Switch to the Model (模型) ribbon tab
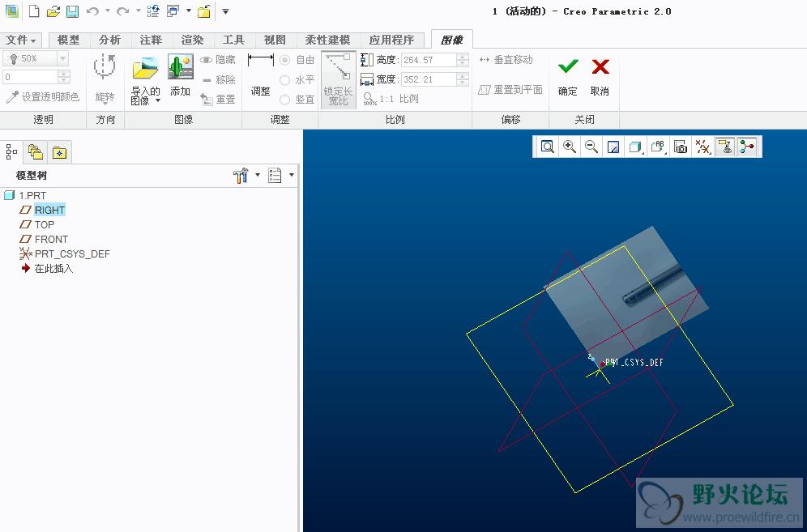Image resolution: width=807 pixels, height=532 pixels. click(x=68, y=40)
